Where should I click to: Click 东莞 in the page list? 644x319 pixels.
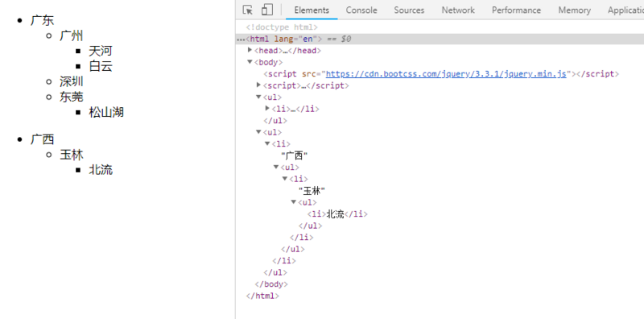click(x=72, y=97)
